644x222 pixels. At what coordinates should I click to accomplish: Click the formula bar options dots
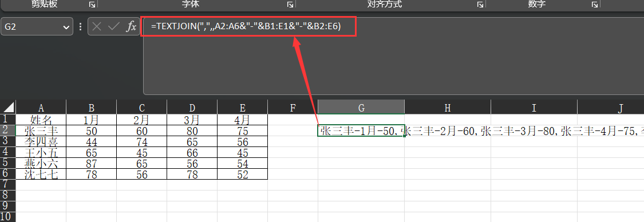81,27
